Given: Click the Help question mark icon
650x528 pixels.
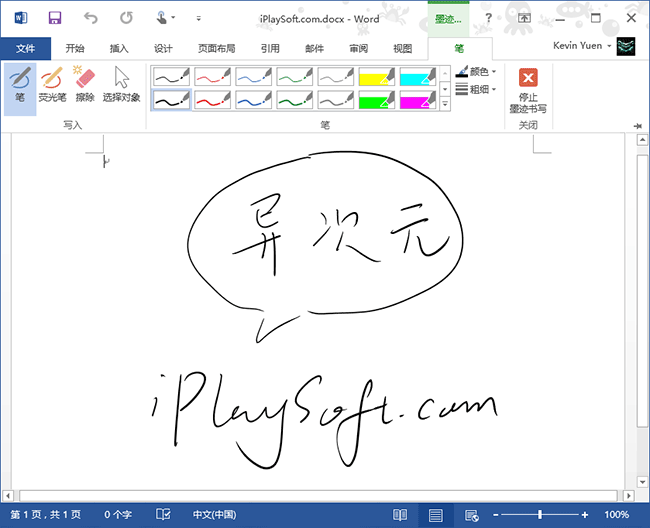Looking at the screenshot, I should coord(488,18).
